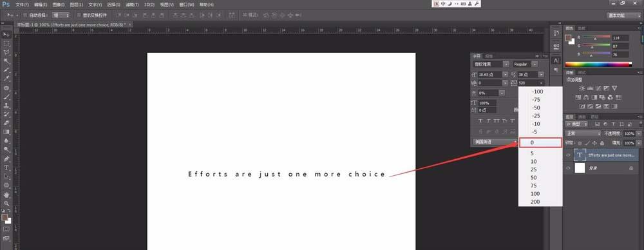
Task: Select the Lasso tool
Action: (x=6, y=52)
